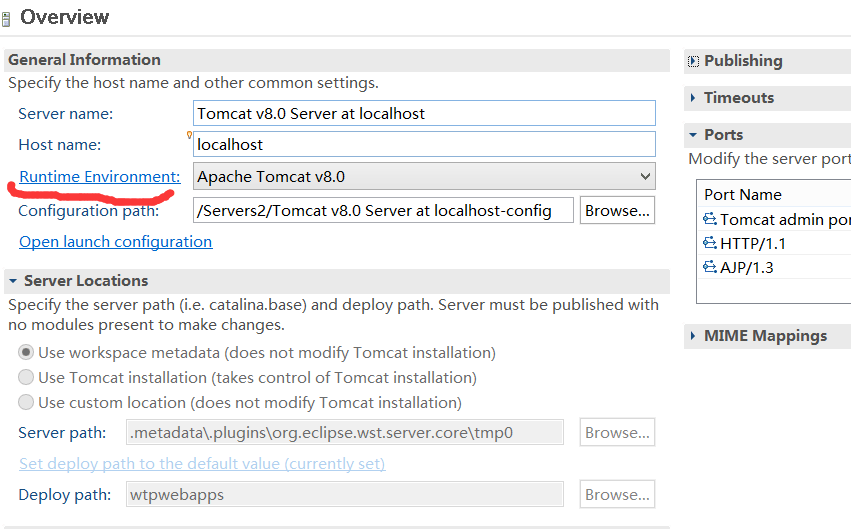Expand the MIME Mappings section
This screenshot has width=851, height=529.
click(693, 336)
